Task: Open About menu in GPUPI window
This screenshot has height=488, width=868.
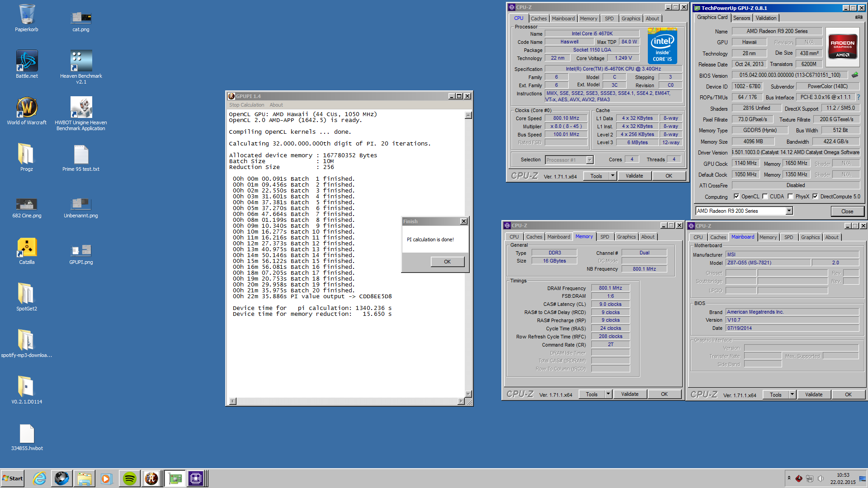Action: [x=276, y=105]
